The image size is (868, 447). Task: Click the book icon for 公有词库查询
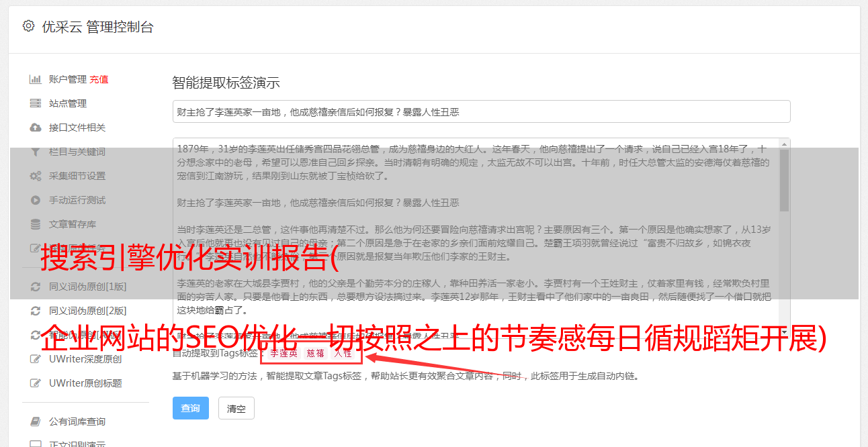[x=36, y=421]
